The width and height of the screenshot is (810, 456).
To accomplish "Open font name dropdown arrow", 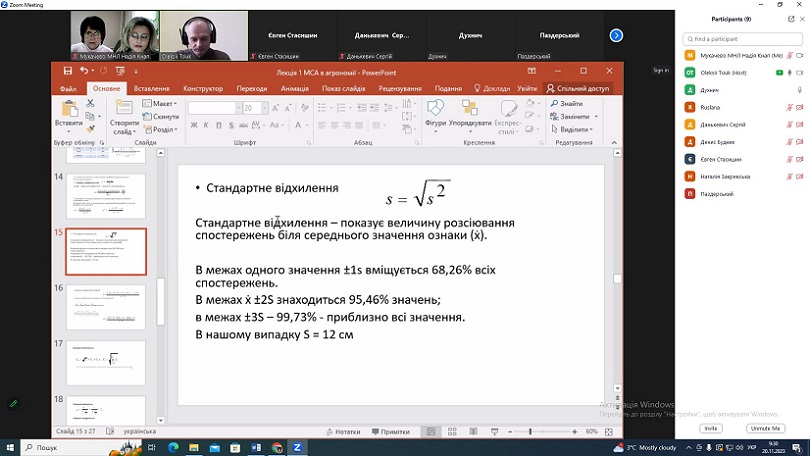I will (x=238, y=108).
